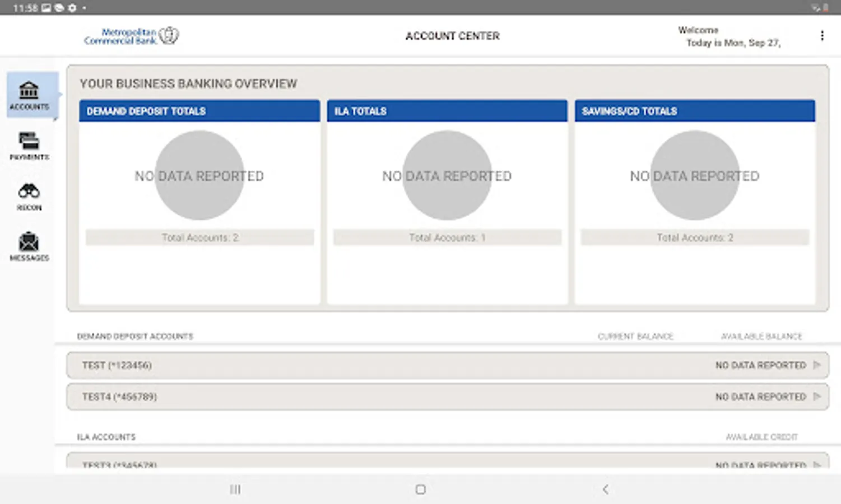Click the Available Credit column header

[761, 437]
